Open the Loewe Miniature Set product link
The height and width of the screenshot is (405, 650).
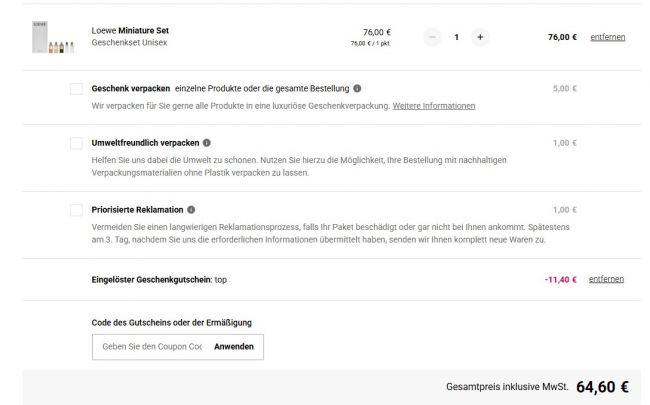coord(130,30)
